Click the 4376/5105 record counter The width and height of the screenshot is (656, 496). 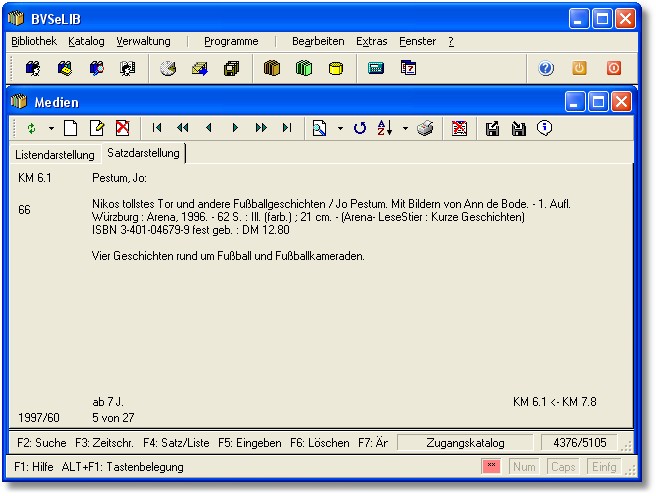coord(579,443)
